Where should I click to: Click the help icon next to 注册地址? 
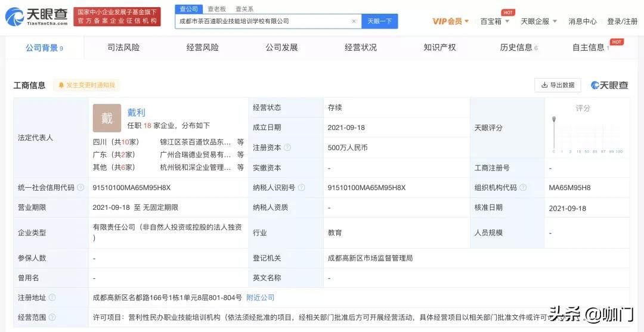[x=52, y=297]
